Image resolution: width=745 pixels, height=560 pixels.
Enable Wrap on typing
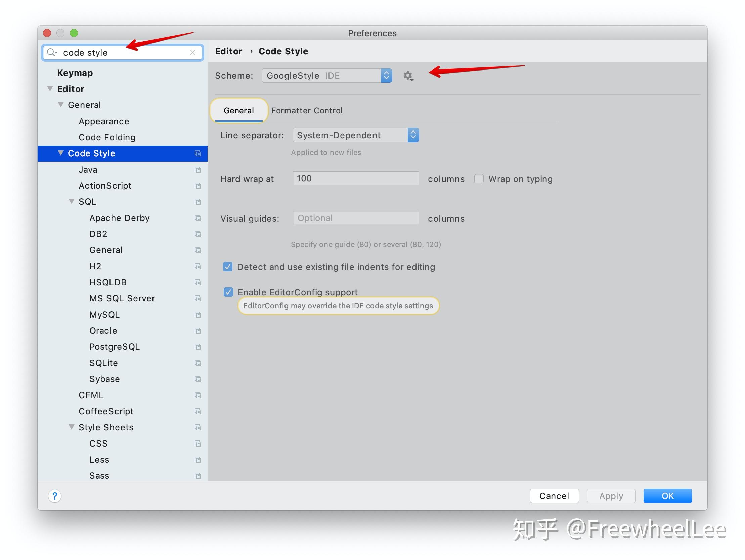coord(479,179)
